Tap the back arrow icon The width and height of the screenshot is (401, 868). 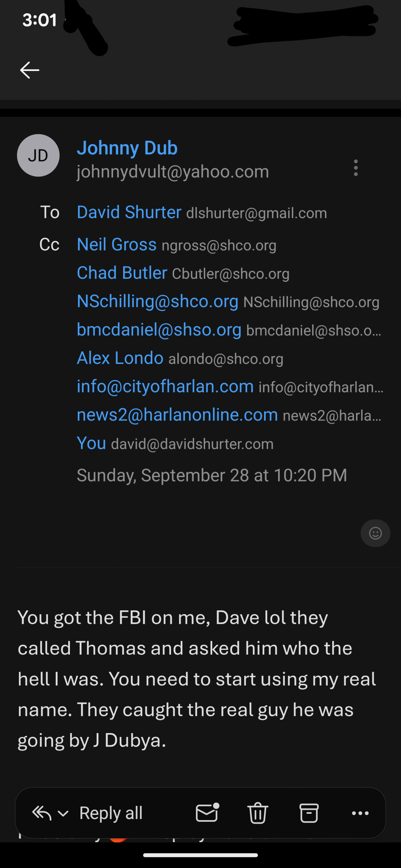point(30,70)
